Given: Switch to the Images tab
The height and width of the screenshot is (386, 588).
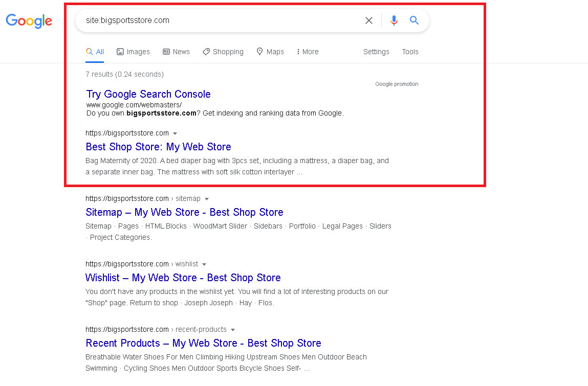Looking at the screenshot, I should tap(133, 52).
